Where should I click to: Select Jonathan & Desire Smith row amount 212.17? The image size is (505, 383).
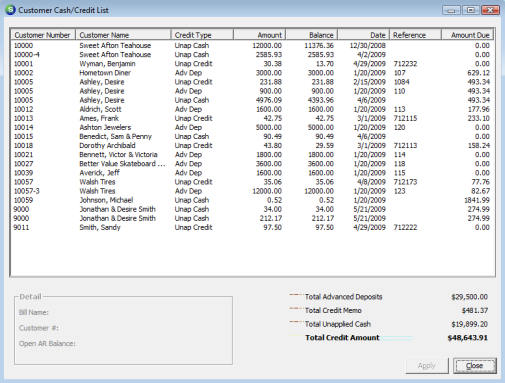(252, 218)
